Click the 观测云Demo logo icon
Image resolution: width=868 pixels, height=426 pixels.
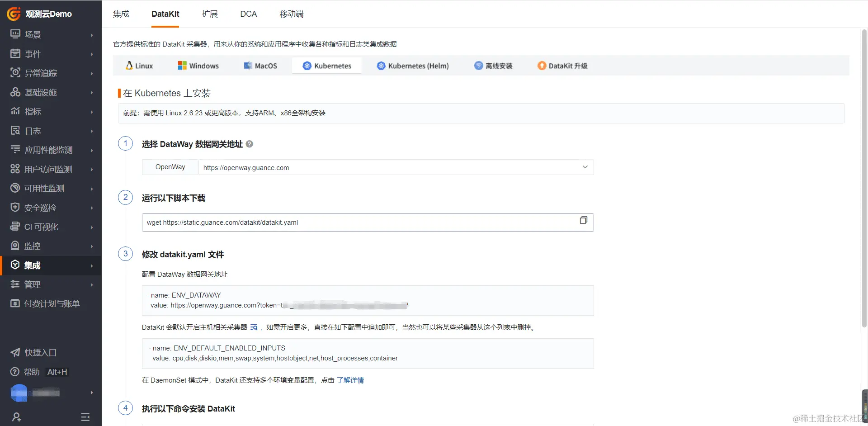click(x=14, y=14)
